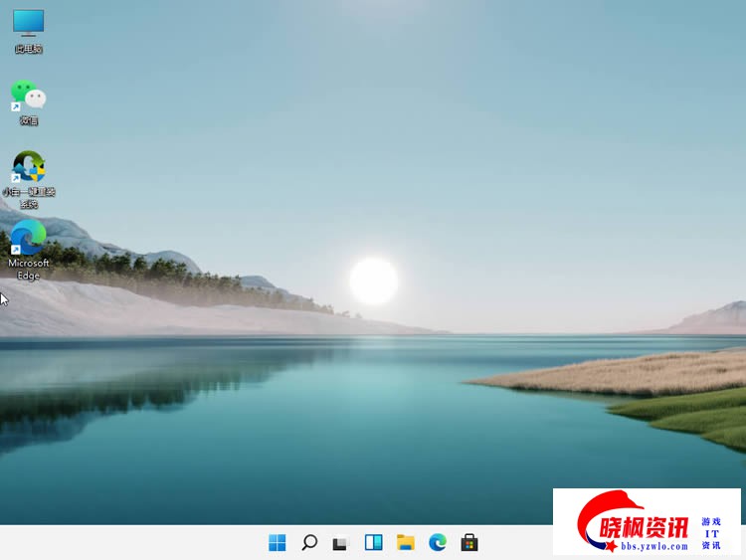Click the 游戏 IT 资讯 blue text

coord(711,533)
